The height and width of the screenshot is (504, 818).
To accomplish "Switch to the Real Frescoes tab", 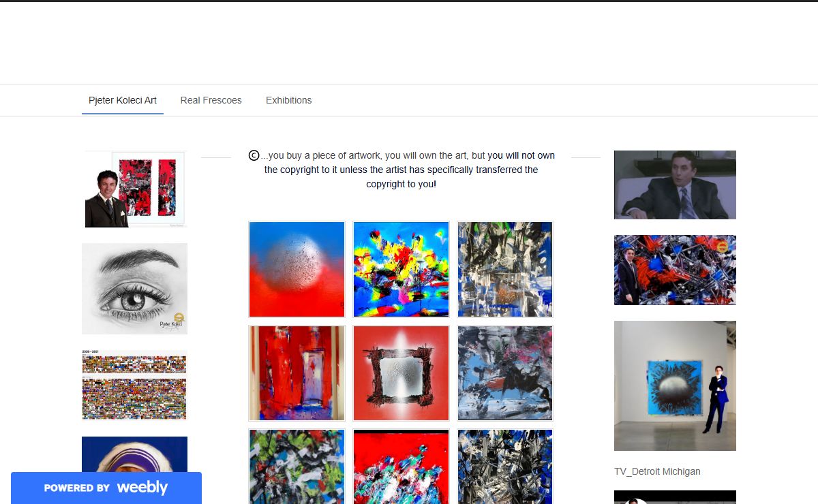I will pyautogui.click(x=211, y=100).
